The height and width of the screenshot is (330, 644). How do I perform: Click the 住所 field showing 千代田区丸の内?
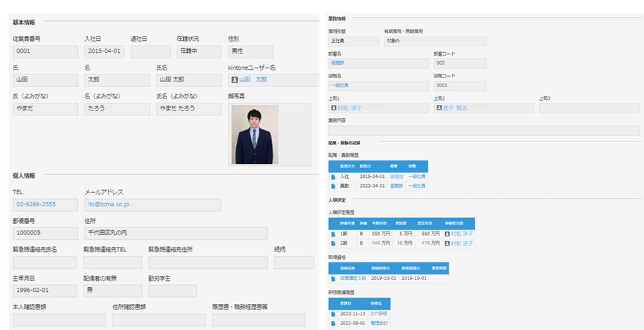[176, 234]
